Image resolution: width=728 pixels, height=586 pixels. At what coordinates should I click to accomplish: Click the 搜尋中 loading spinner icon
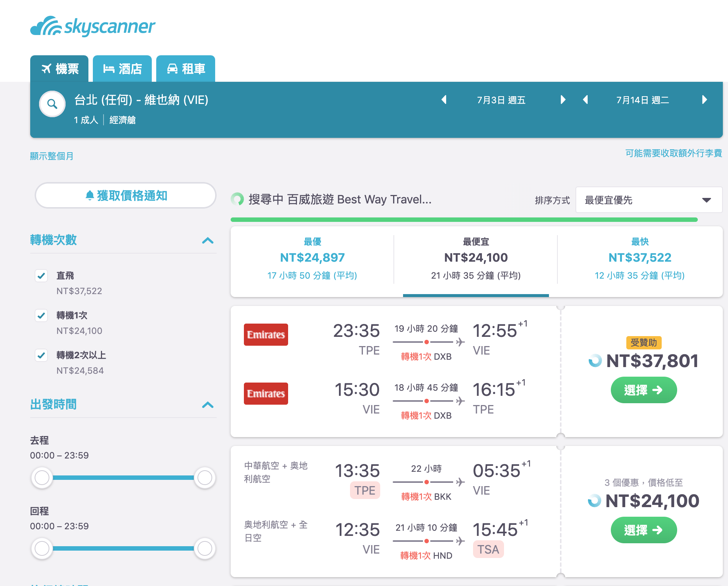pyautogui.click(x=237, y=199)
